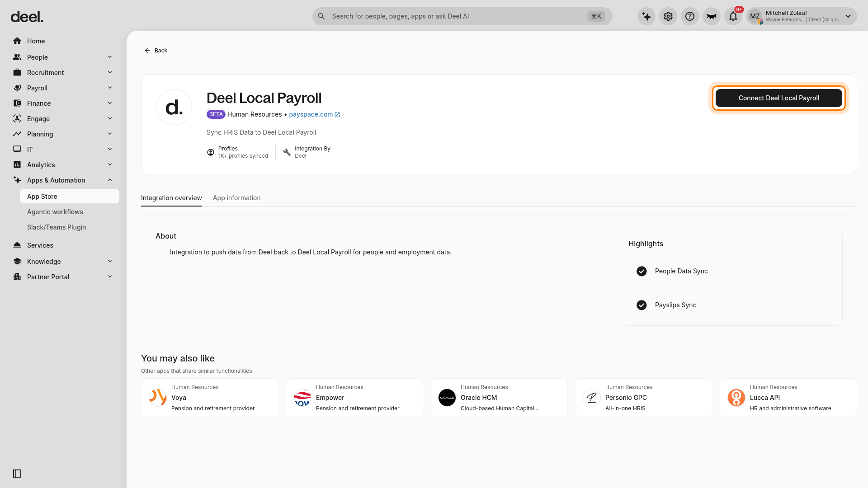Click the Analytics chart icon
Viewport: 868px width, 488px height.
[17, 165]
